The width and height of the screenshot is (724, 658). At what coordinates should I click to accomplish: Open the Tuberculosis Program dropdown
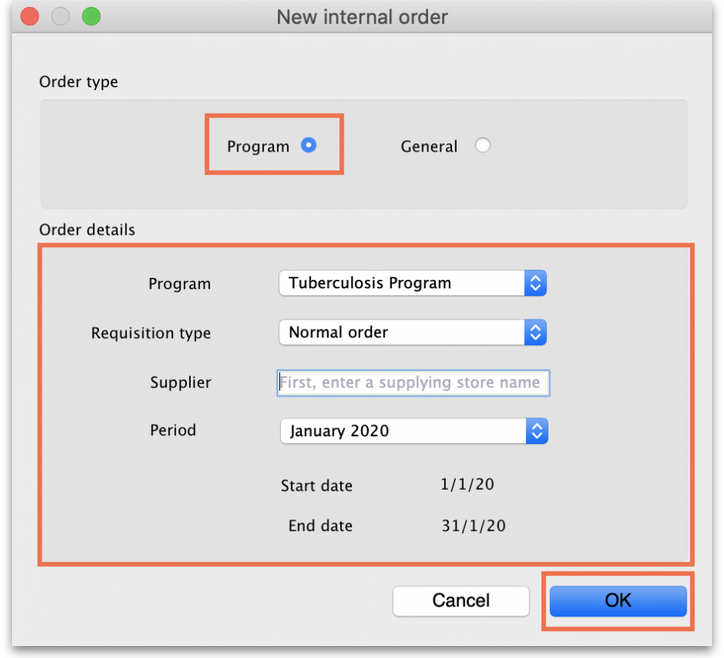(x=412, y=283)
